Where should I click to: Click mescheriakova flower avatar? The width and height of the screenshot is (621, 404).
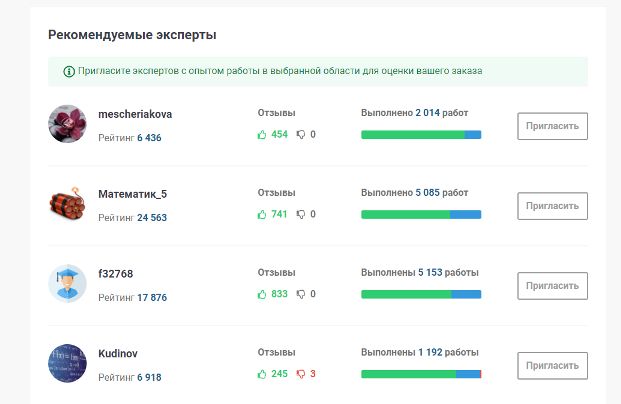coord(67,124)
